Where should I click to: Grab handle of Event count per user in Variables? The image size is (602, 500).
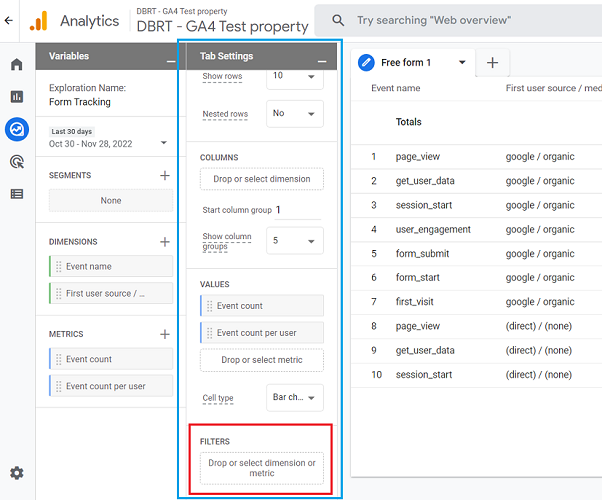[x=59, y=386]
